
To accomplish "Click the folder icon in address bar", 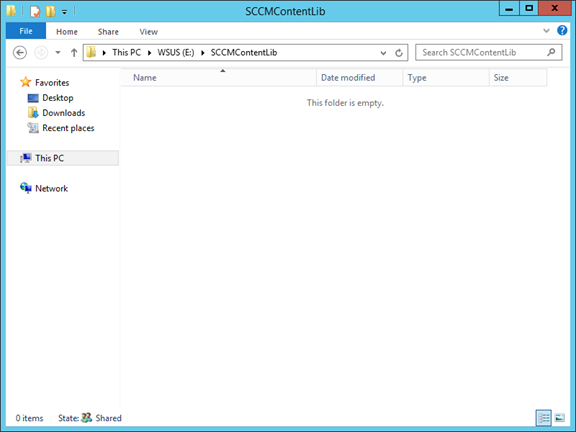I will pyautogui.click(x=91, y=52).
